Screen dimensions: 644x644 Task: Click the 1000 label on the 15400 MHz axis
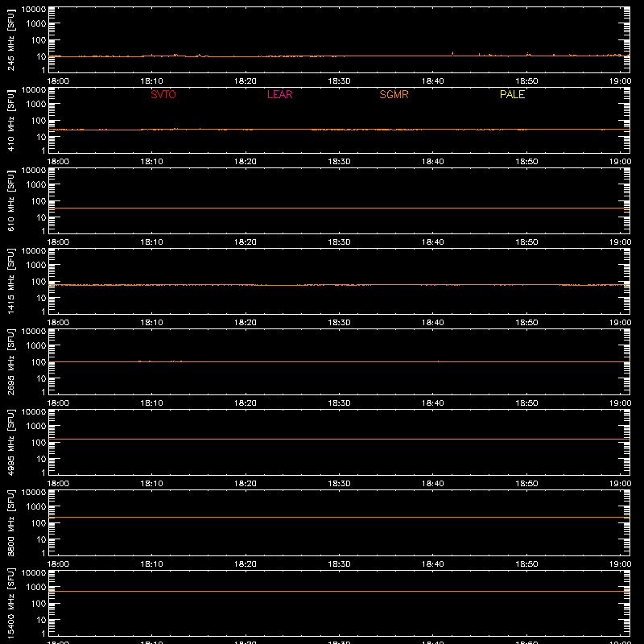pos(36,588)
